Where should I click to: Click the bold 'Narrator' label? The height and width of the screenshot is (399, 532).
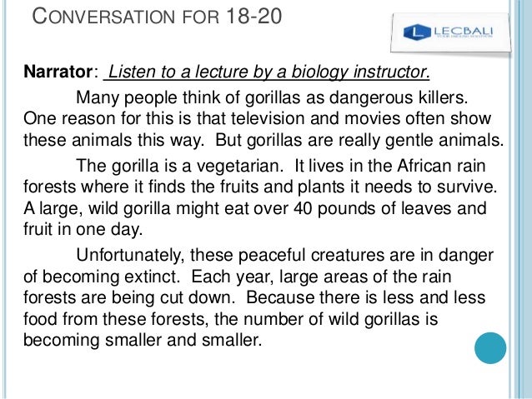(58, 72)
